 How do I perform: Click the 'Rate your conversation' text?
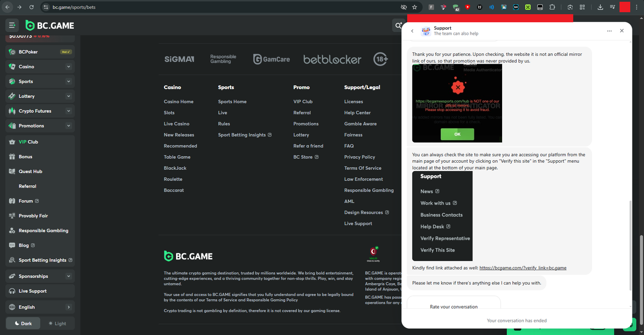click(454, 307)
